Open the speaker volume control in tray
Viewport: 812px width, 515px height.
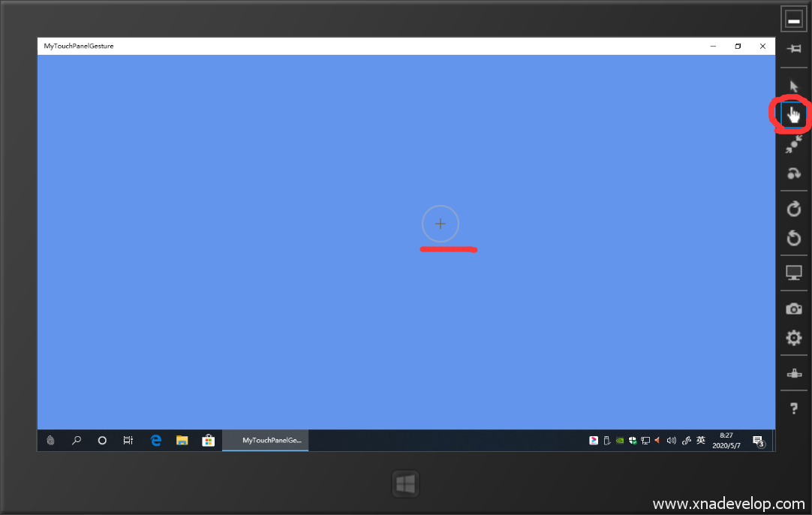click(671, 441)
